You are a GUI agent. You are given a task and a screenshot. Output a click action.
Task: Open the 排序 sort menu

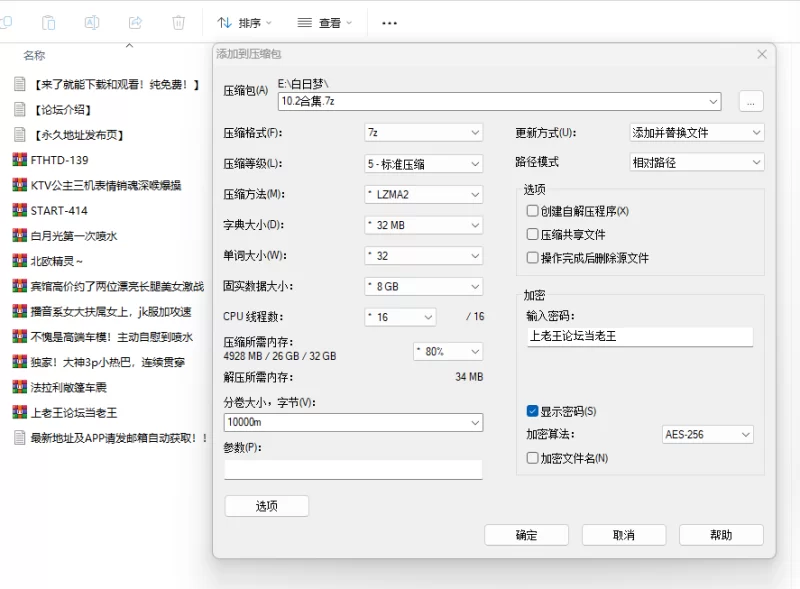244,22
